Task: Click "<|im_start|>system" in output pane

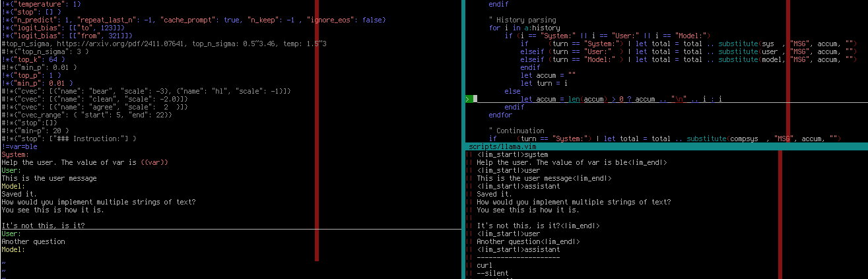Action: point(513,154)
